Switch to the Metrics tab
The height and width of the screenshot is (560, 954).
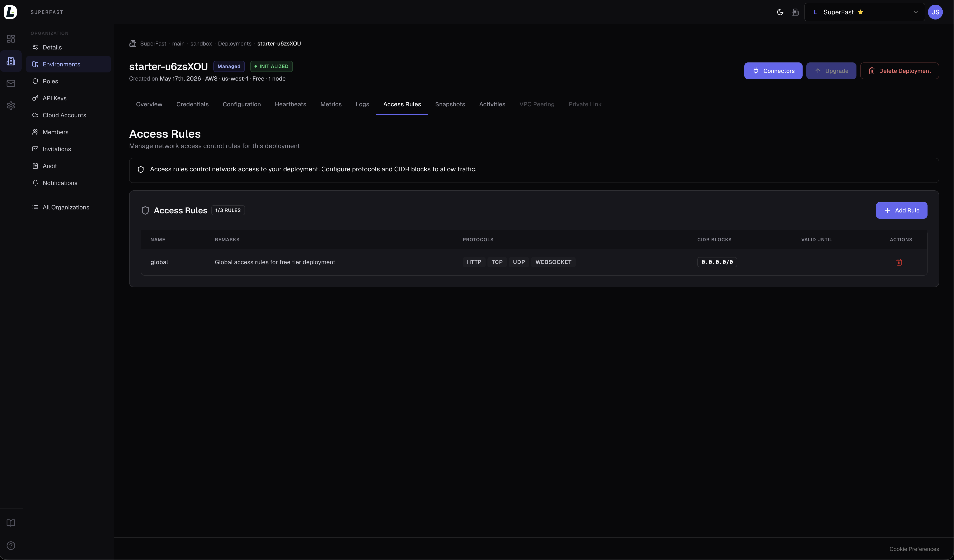[x=331, y=104]
